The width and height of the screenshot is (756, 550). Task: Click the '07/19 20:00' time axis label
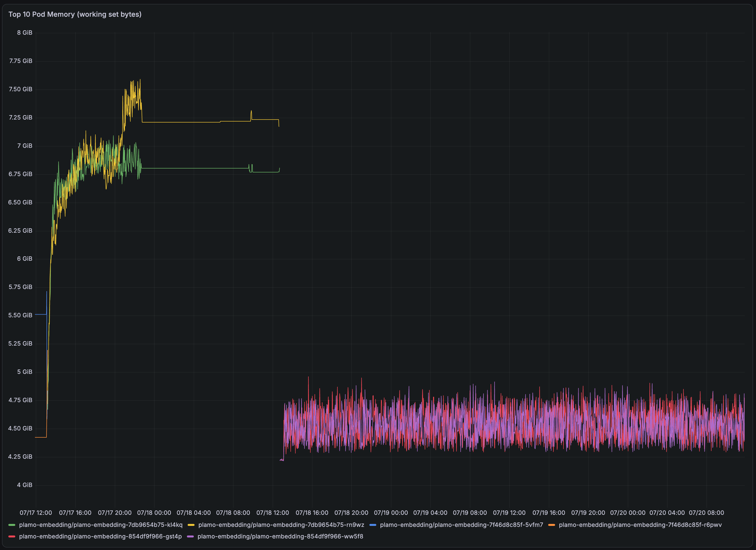click(588, 513)
